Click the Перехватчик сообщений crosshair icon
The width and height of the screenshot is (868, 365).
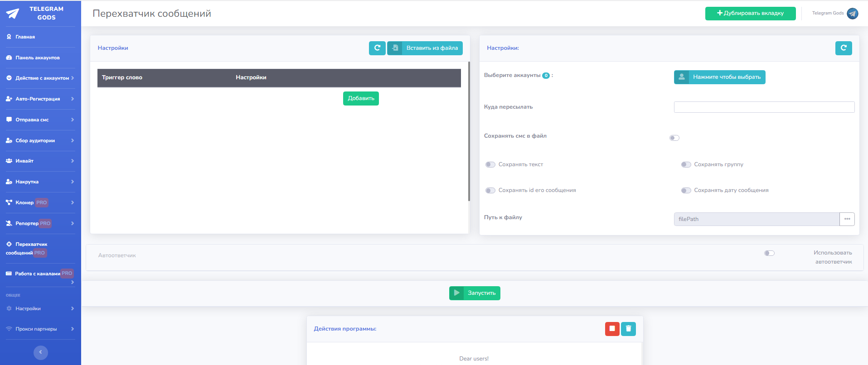pyautogui.click(x=9, y=244)
